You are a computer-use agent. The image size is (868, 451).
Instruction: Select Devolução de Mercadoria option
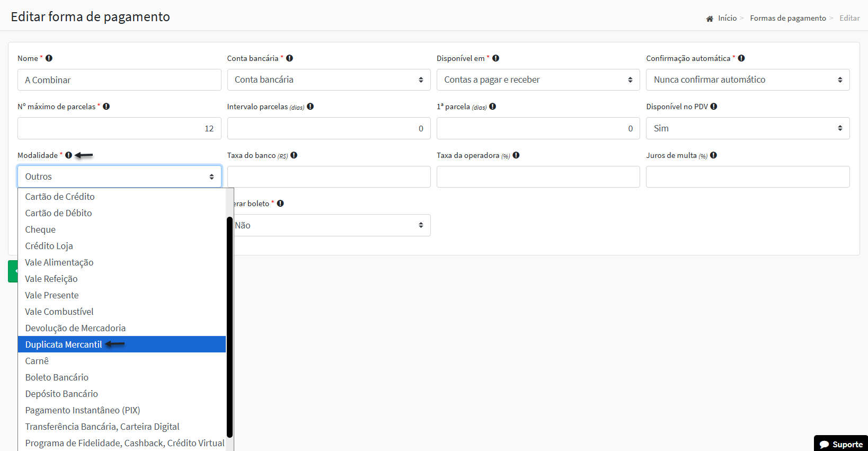coord(122,328)
